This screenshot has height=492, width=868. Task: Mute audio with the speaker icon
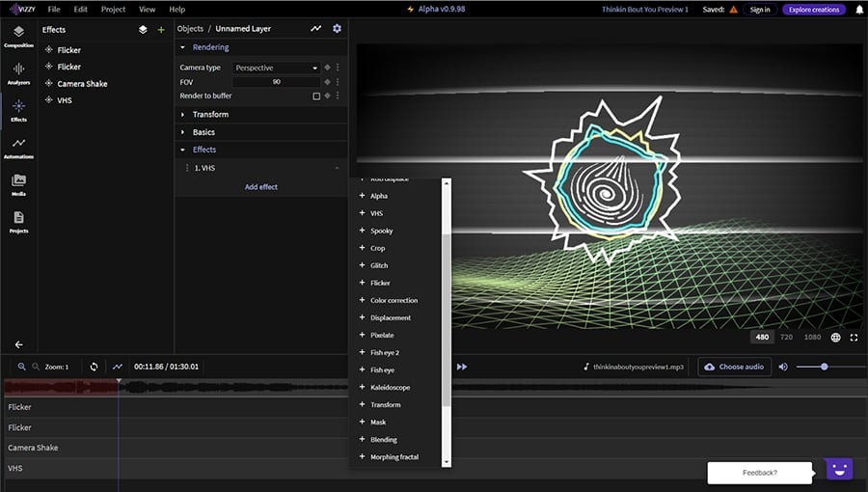pos(783,367)
